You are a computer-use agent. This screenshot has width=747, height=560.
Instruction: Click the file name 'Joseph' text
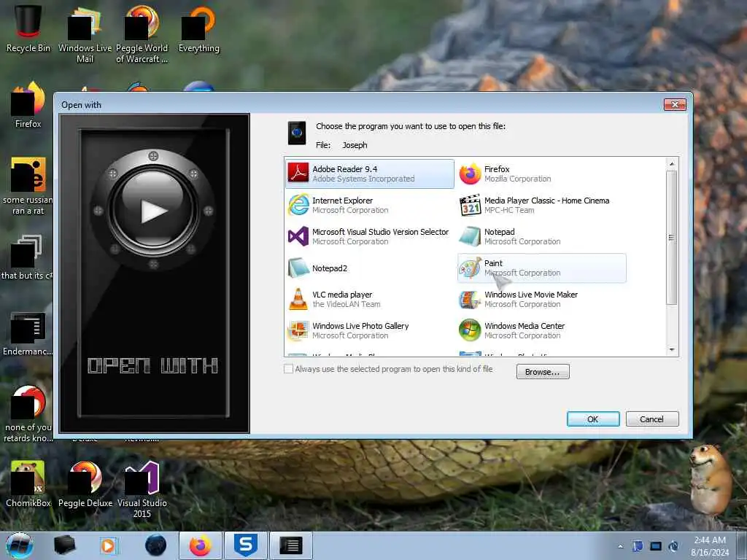click(x=355, y=145)
